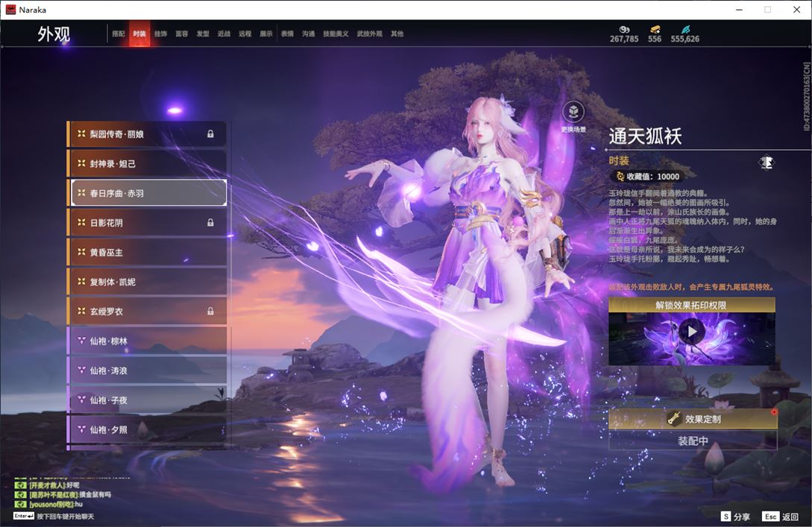The height and width of the screenshot is (527, 812).
Task: Click the chat message from 开麦才救人
Action: pos(54,485)
